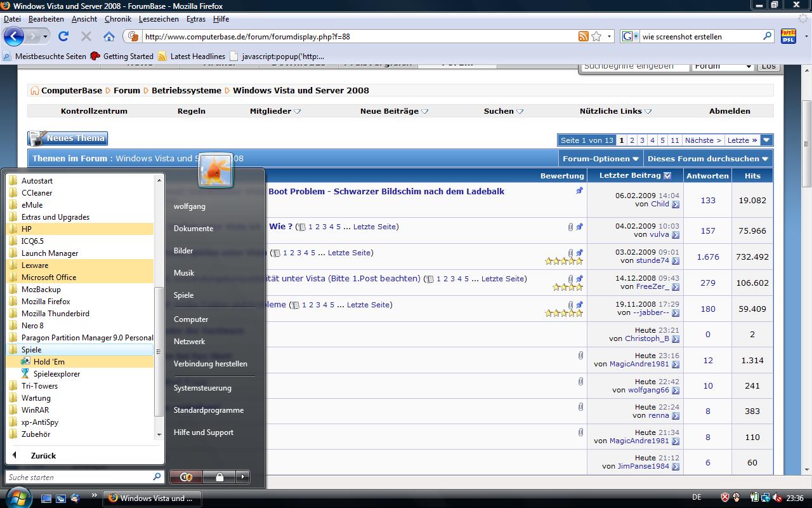Viewport: 812px width, 508px height.
Task: Open the page-jump dropdown after Letzte »
Action: point(766,140)
